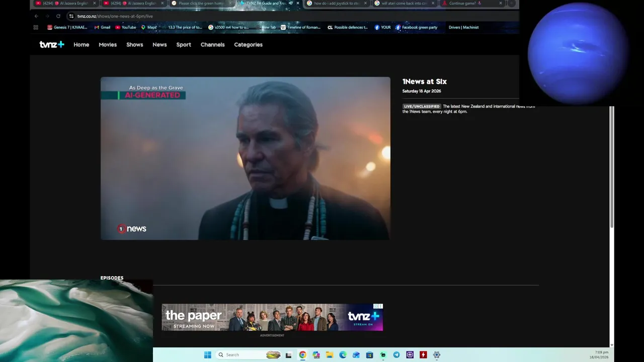Close the 'will atari come back' tab

click(x=433, y=3)
